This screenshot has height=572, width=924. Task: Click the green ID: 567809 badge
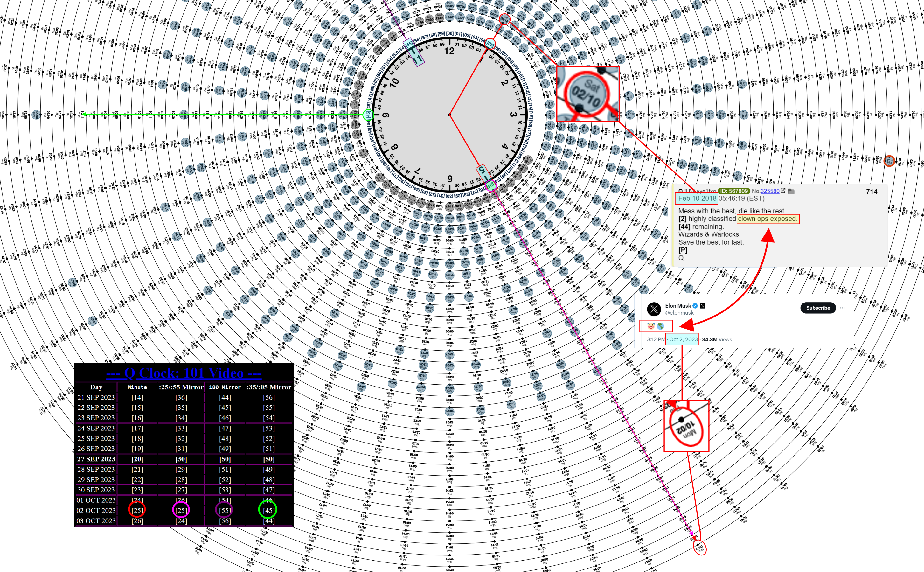click(734, 191)
